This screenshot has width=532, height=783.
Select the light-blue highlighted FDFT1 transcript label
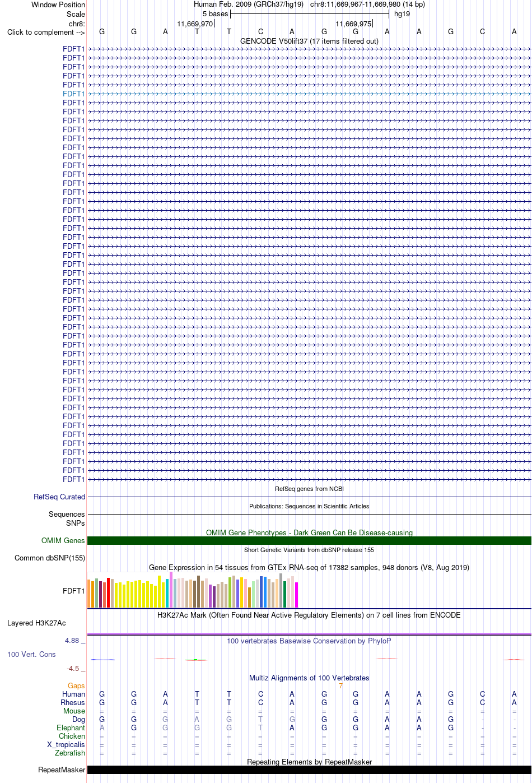[74, 94]
